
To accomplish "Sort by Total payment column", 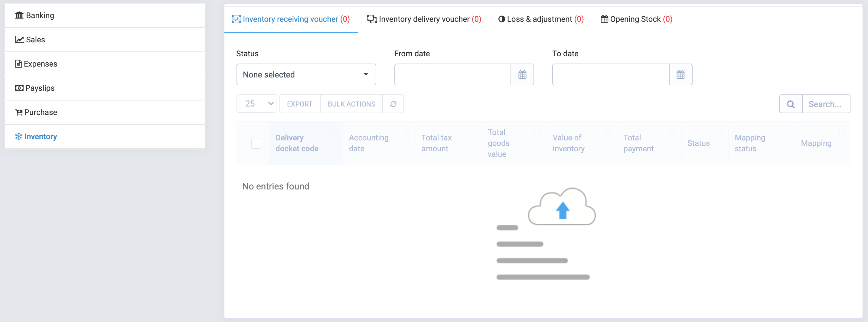I will coord(649,143).
